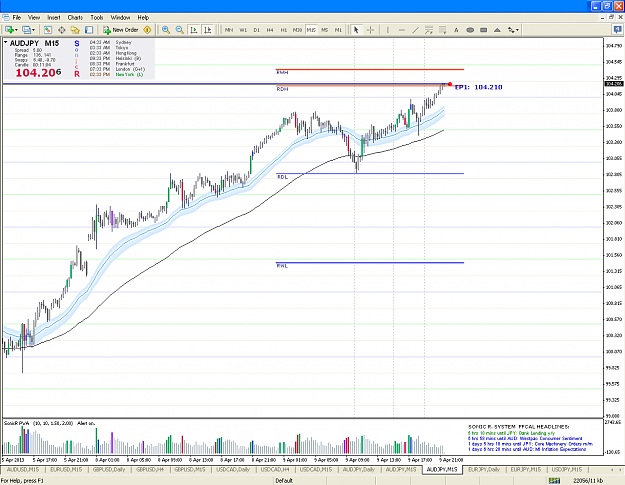
Task: Click the Default profile status field
Action: tap(284, 481)
